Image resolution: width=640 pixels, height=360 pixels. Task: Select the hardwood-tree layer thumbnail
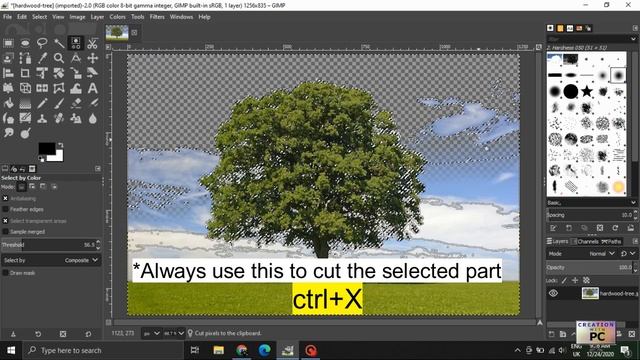pyautogui.click(x=590, y=293)
